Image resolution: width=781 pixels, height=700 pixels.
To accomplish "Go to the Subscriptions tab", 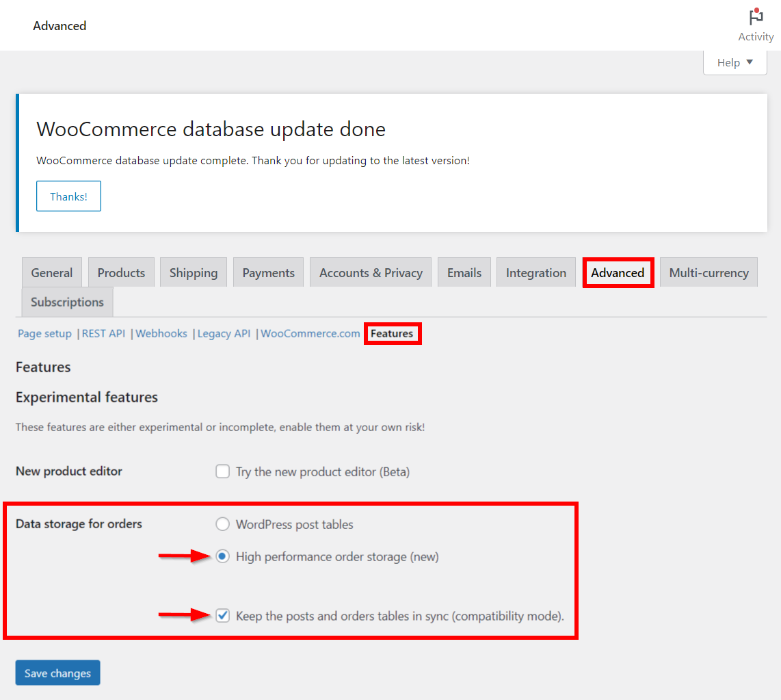I will (x=67, y=302).
